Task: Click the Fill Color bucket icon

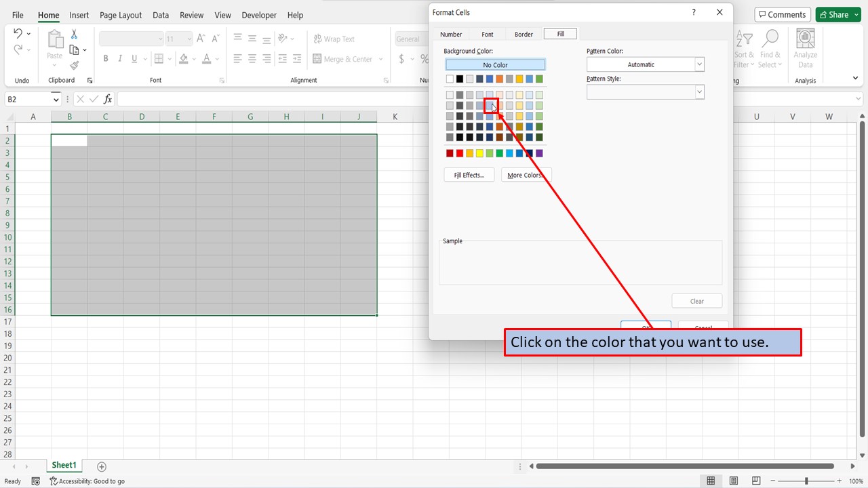Action: click(183, 59)
